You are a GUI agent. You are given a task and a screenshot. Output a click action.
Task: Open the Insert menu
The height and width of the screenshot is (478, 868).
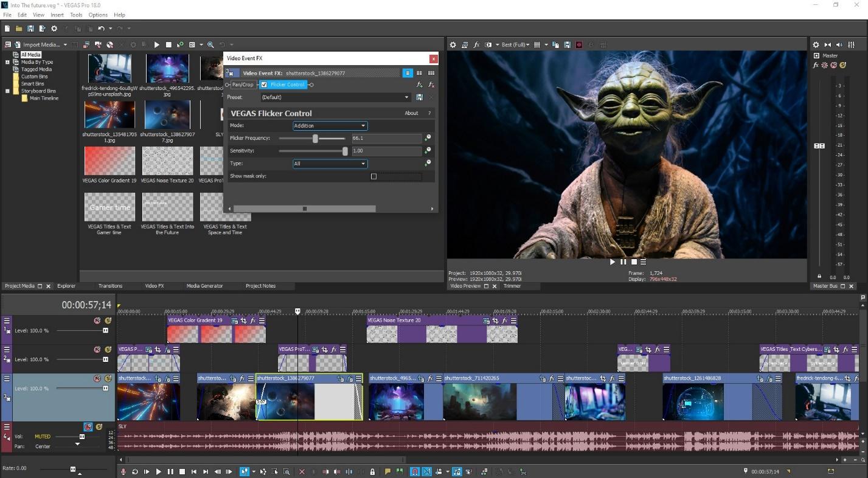[x=57, y=15]
